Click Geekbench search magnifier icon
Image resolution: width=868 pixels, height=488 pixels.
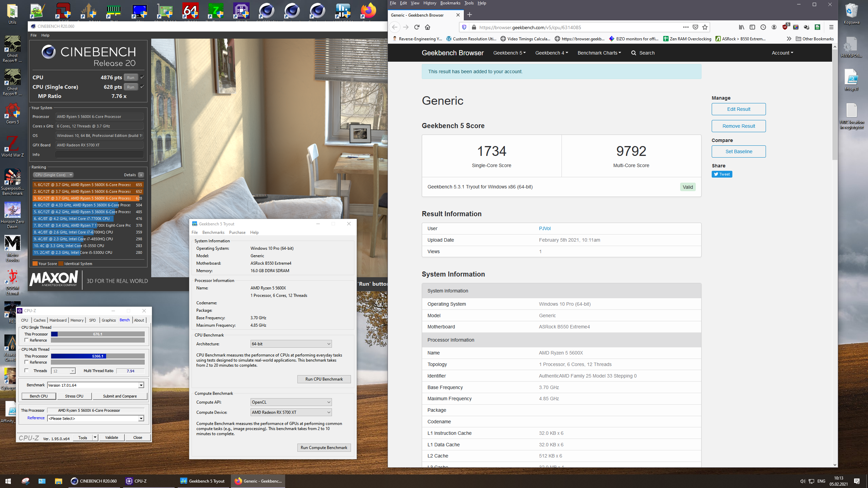pos(633,53)
